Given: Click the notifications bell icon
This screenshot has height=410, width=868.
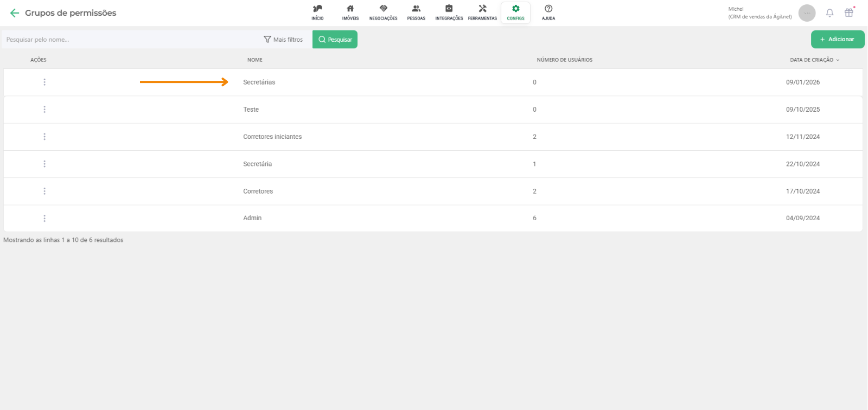Looking at the screenshot, I should tap(829, 13).
